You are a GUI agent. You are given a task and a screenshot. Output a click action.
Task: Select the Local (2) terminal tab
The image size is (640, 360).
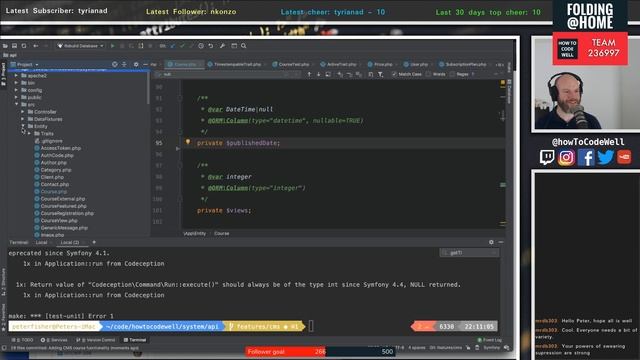coord(70,242)
